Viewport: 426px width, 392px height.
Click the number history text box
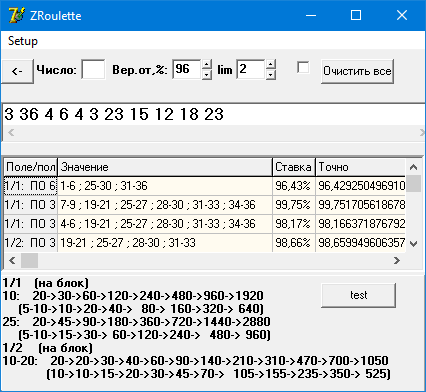click(x=213, y=114)
